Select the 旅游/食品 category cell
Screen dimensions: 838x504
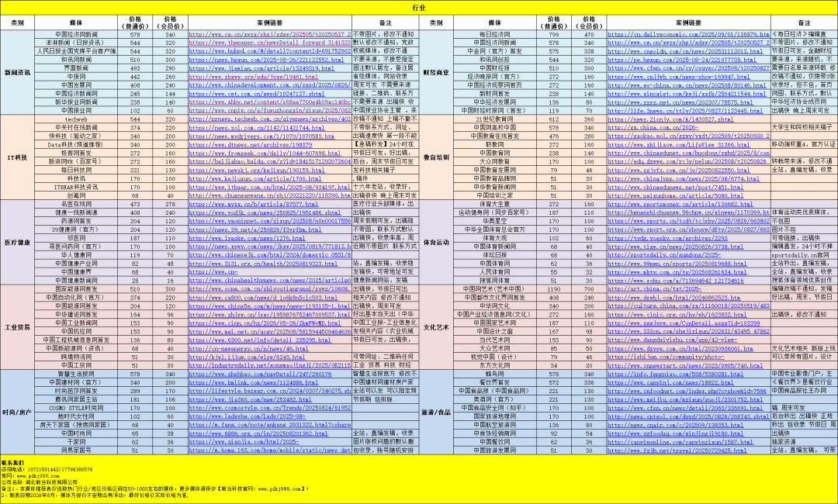[x=436, y=412]
